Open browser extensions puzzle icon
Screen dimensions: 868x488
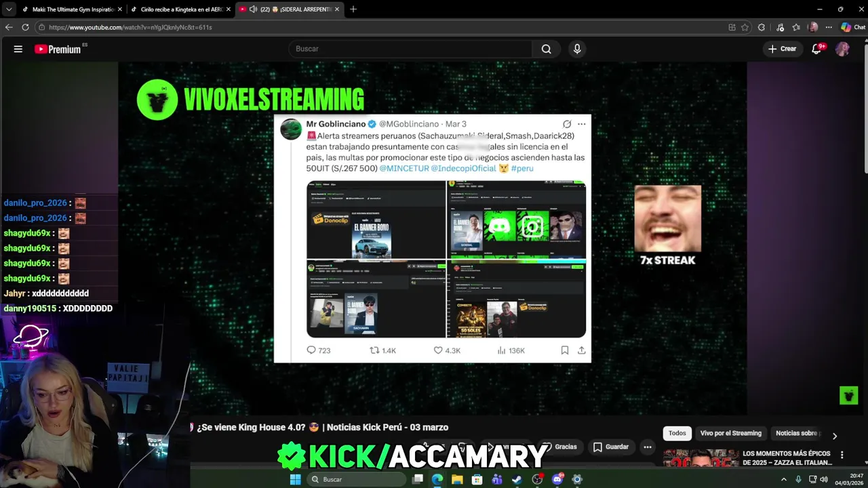(762, 27)
